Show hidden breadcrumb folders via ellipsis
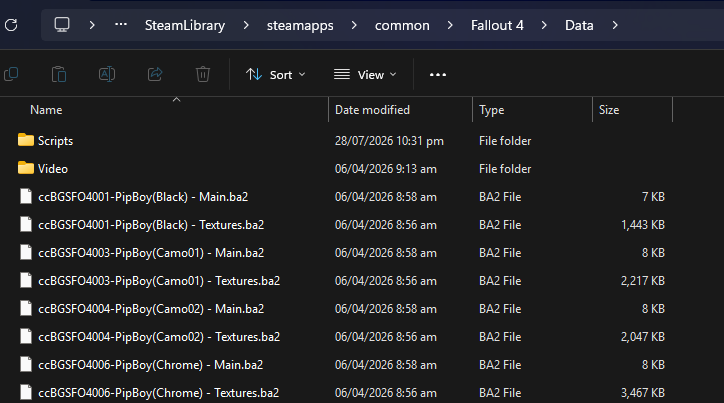Screen dimensions: 724x403 [x=121, y=24]
